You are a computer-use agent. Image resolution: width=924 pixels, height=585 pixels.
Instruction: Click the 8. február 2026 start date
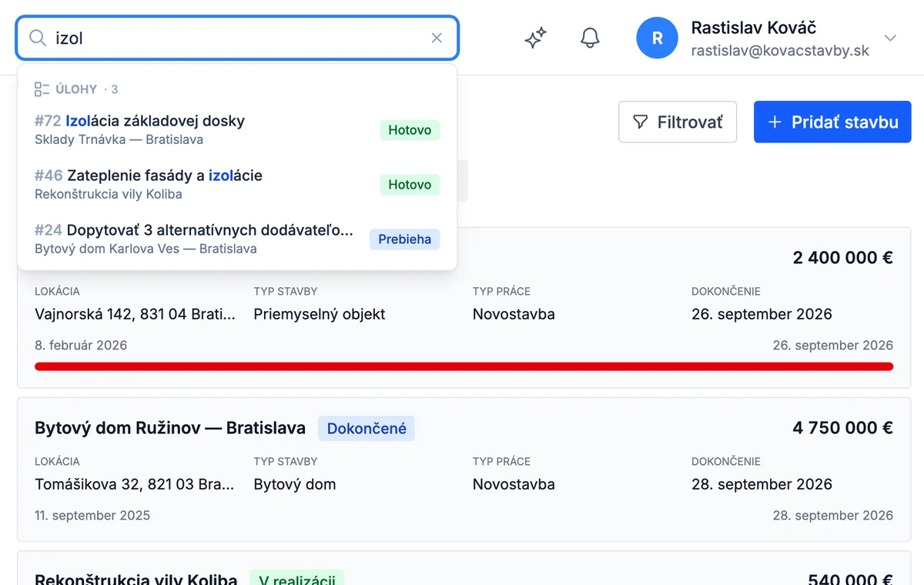pos(81,345)
